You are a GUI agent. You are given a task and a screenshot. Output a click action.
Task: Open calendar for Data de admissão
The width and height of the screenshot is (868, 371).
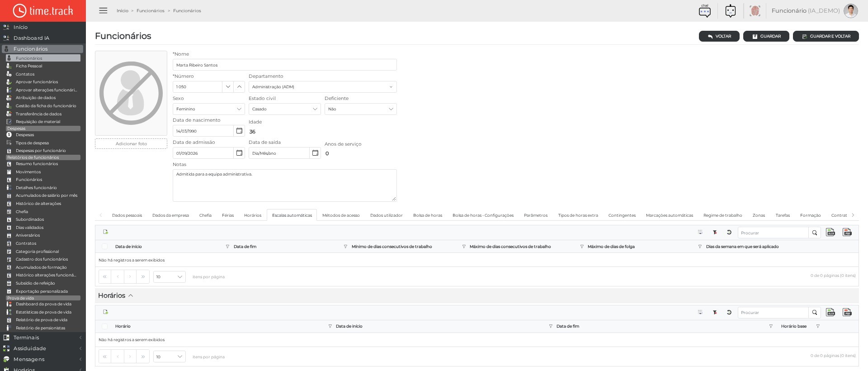239,153
